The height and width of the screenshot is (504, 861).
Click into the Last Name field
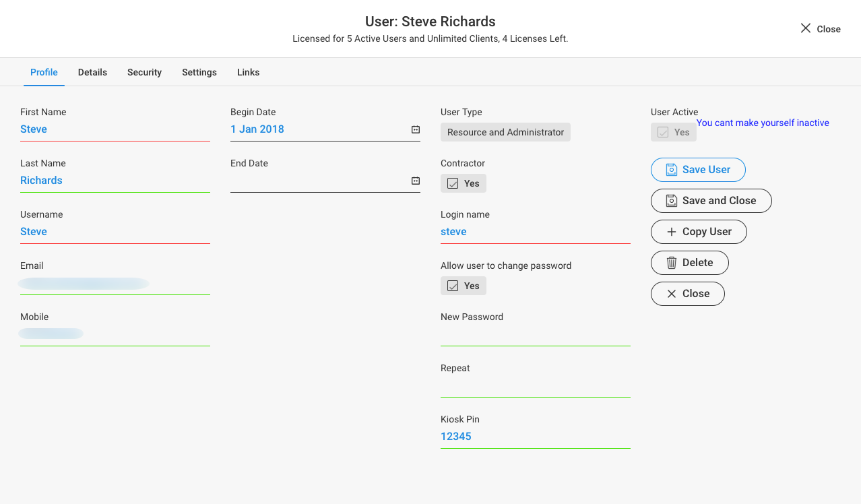pos(115,181)
